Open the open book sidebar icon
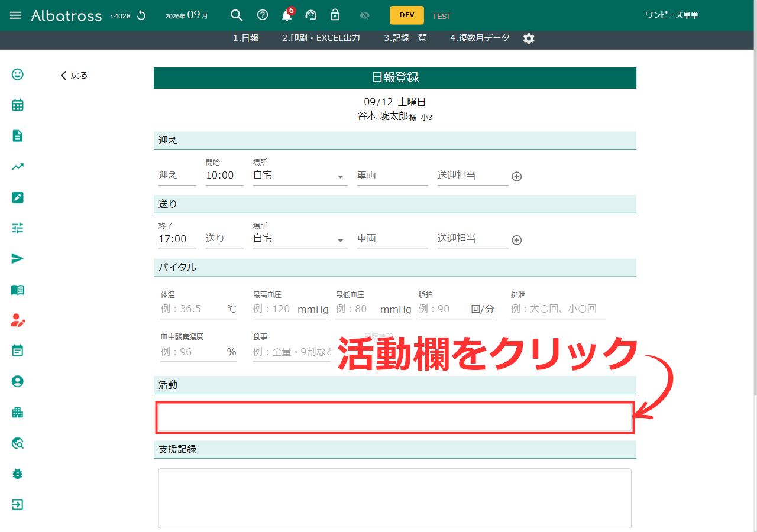 (18, 290)
